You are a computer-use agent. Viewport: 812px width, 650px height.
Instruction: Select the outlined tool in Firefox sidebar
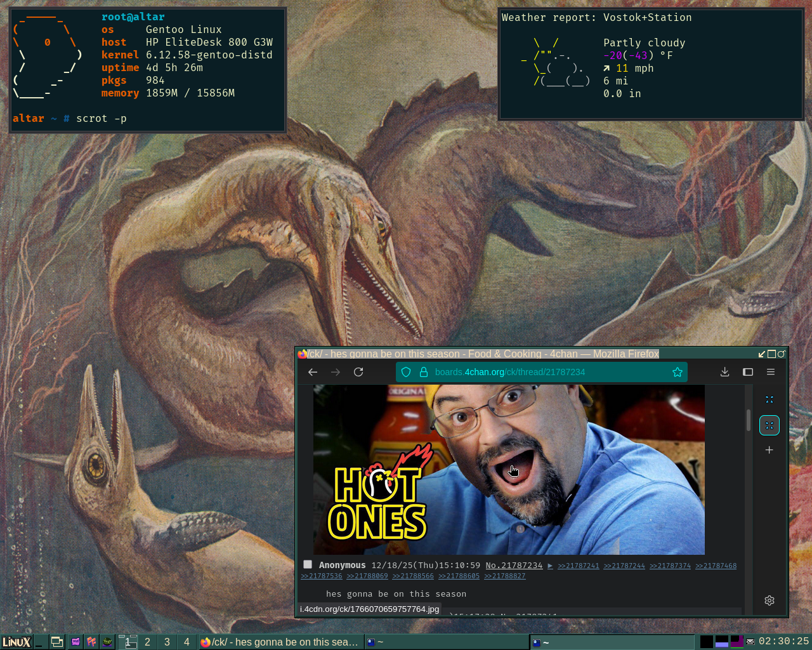[769, 425]
